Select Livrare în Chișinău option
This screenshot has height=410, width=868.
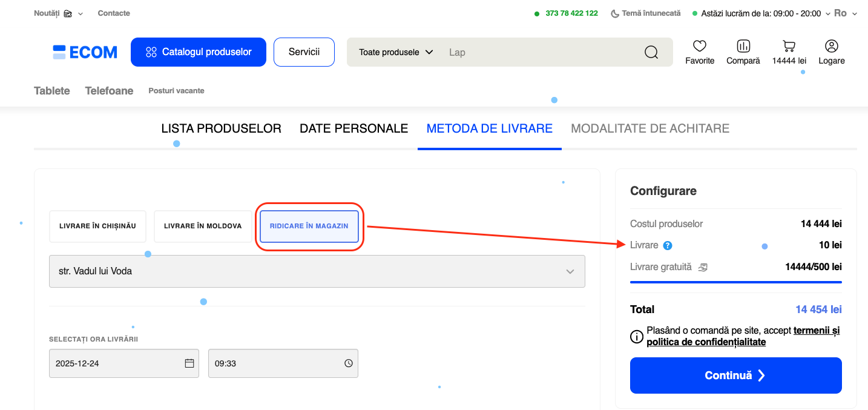pyautogui.click(x=97, y=226)
